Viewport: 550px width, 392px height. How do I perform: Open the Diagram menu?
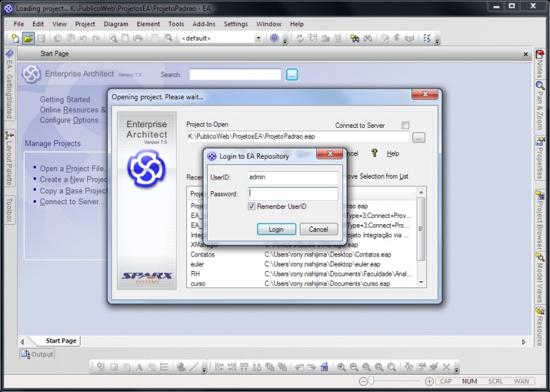[115, 24]
